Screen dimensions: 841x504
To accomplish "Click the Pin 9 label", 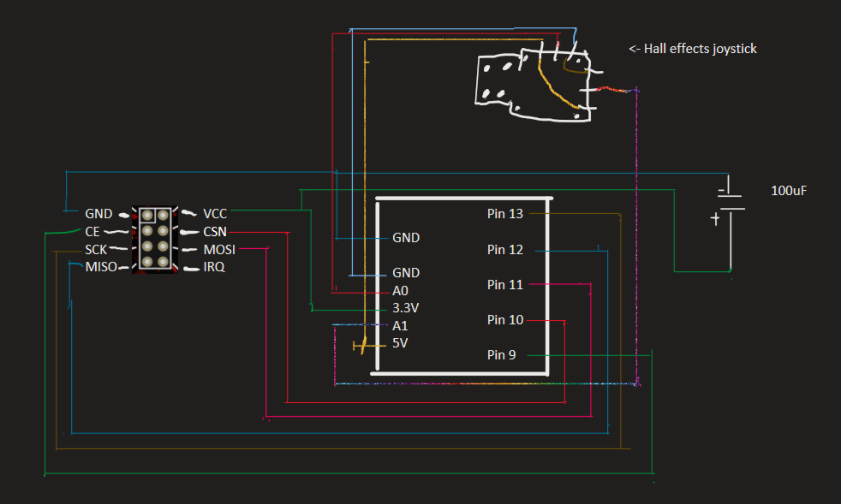I will 502,355.
